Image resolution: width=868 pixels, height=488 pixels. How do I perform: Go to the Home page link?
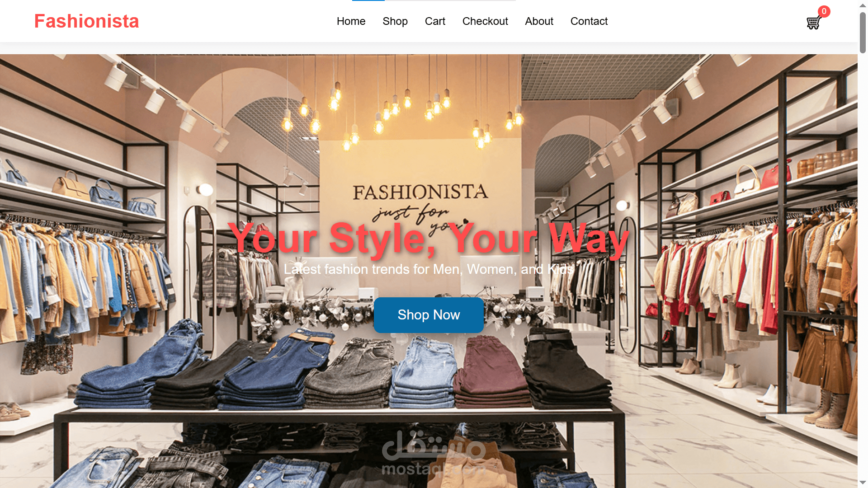coord(351,21)
